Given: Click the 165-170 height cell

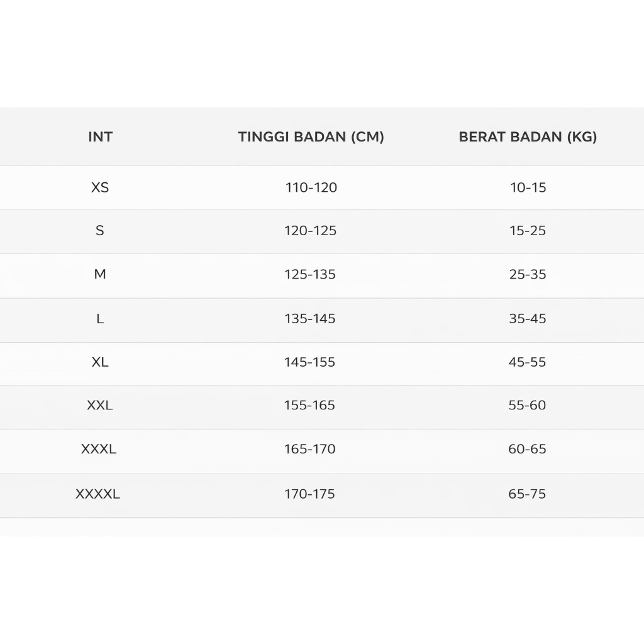Looking at the screenshot, I should point(310,449).
